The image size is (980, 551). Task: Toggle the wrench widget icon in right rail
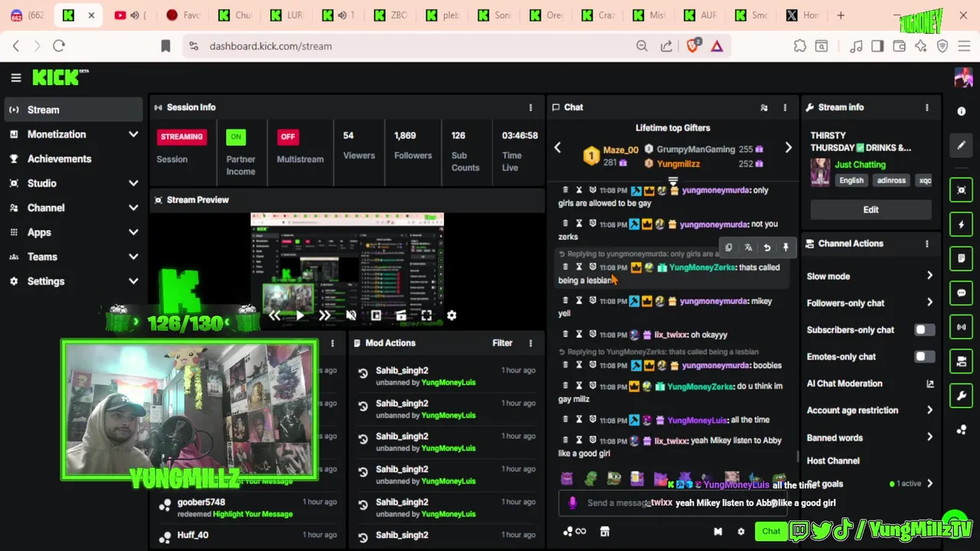pos(962,396)
